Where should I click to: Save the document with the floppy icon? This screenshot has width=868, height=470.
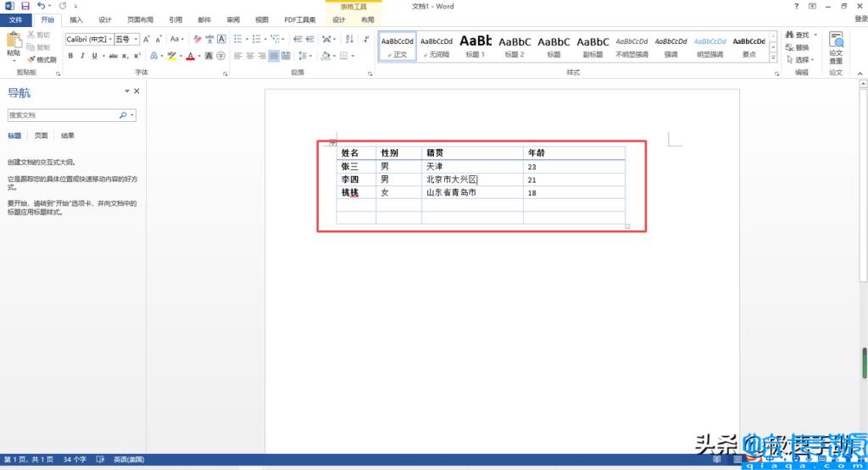[25, 6]
